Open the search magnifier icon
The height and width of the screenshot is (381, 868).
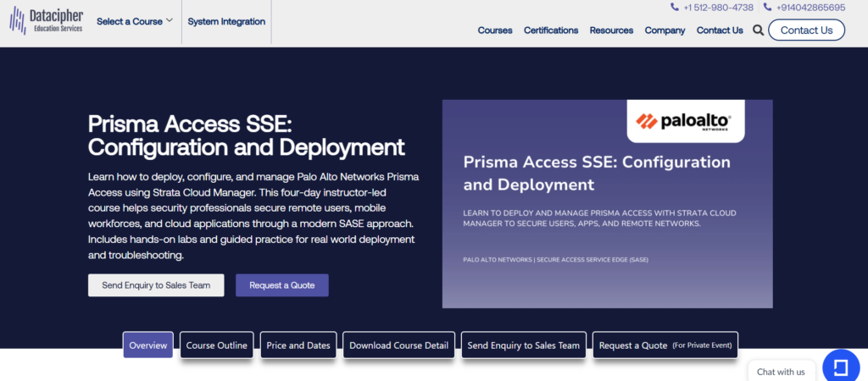758,30
